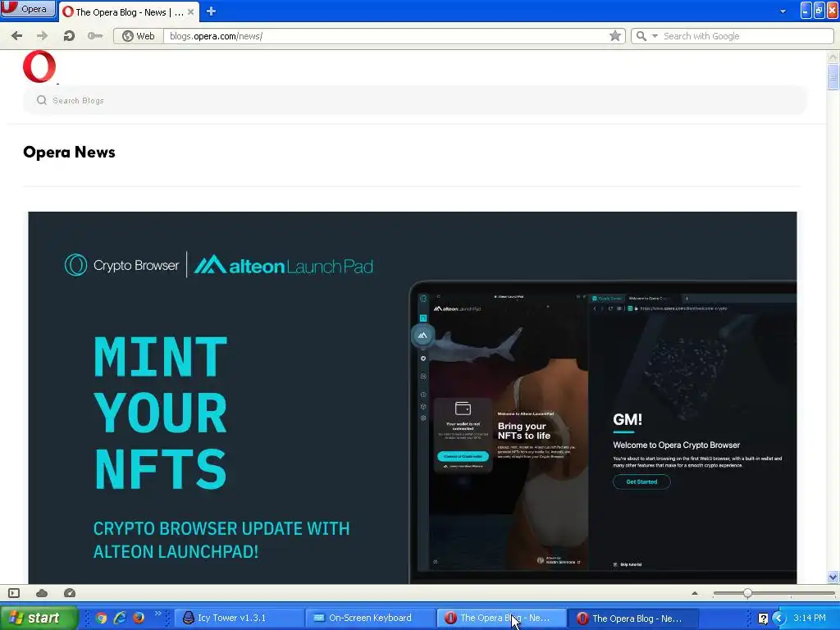Expand quick launch overflow chevron

tap(157, 614)
